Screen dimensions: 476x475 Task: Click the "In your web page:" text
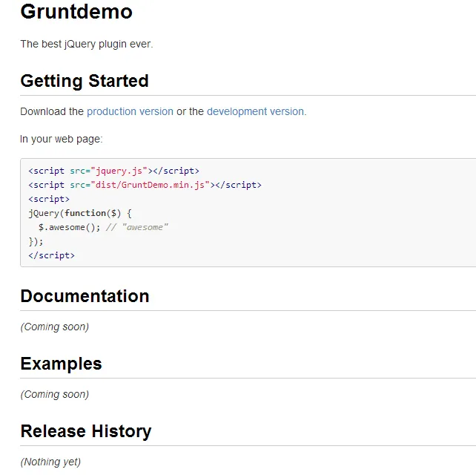(61, 139)
